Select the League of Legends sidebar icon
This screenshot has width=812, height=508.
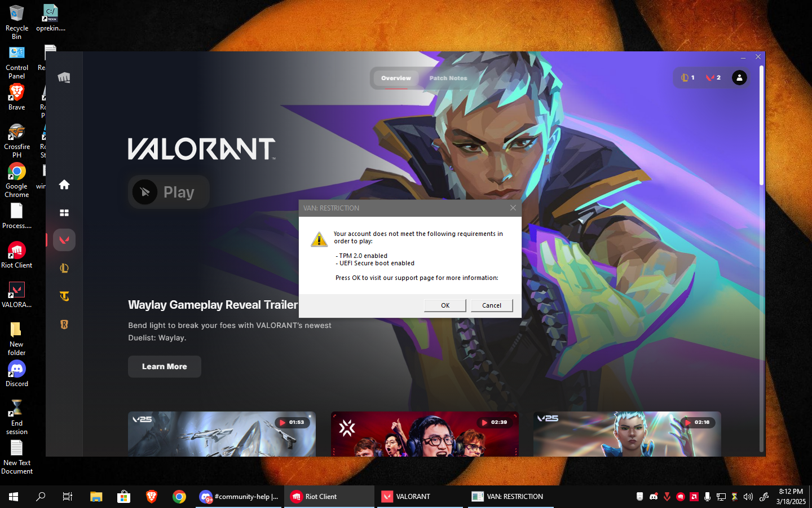click(64, 268)
